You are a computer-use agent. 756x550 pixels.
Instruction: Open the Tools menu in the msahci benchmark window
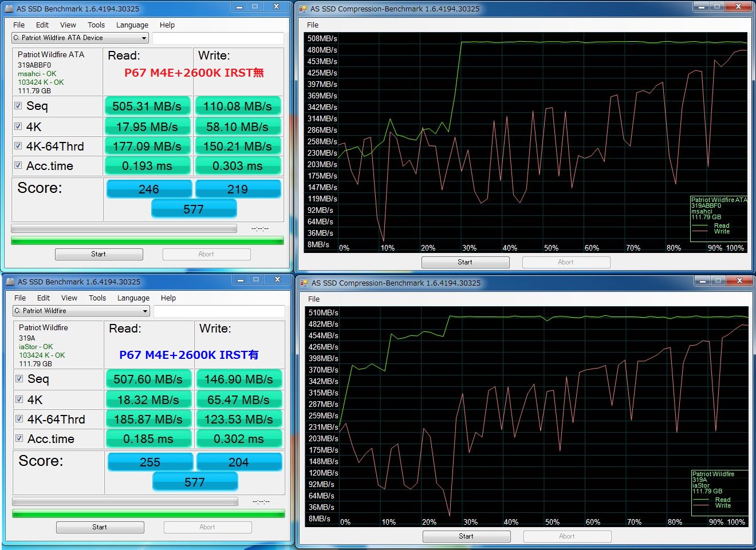click(x=96, y=25)
